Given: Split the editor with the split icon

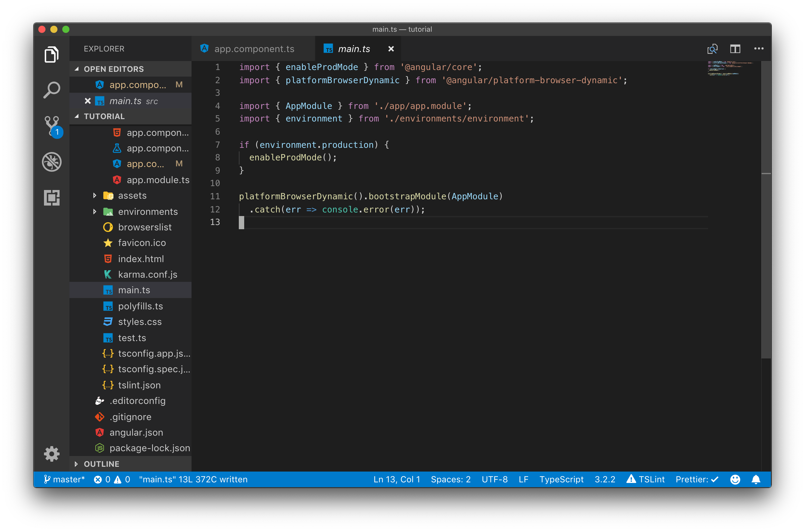Looking at the screenshot, I should (x=735, y=49).
